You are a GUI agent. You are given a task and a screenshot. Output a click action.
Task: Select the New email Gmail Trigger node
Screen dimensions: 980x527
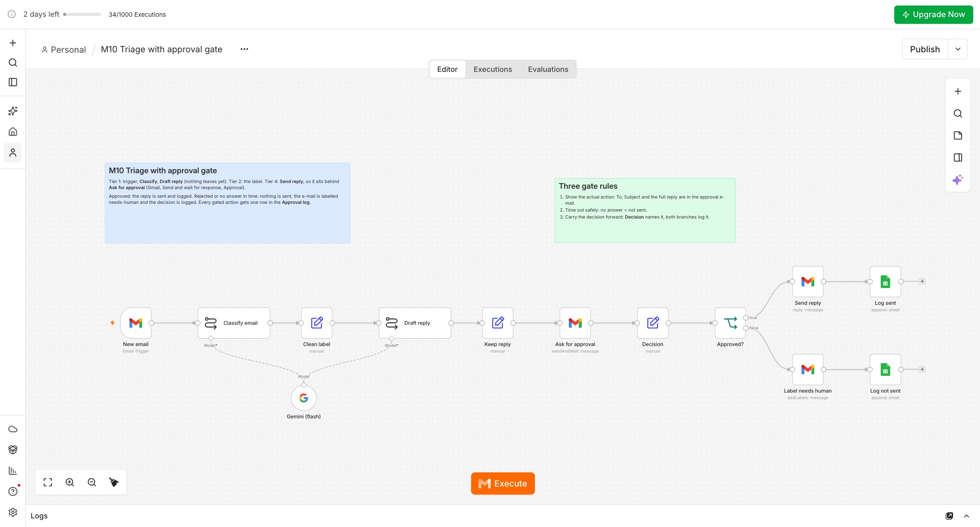[136, 323]
